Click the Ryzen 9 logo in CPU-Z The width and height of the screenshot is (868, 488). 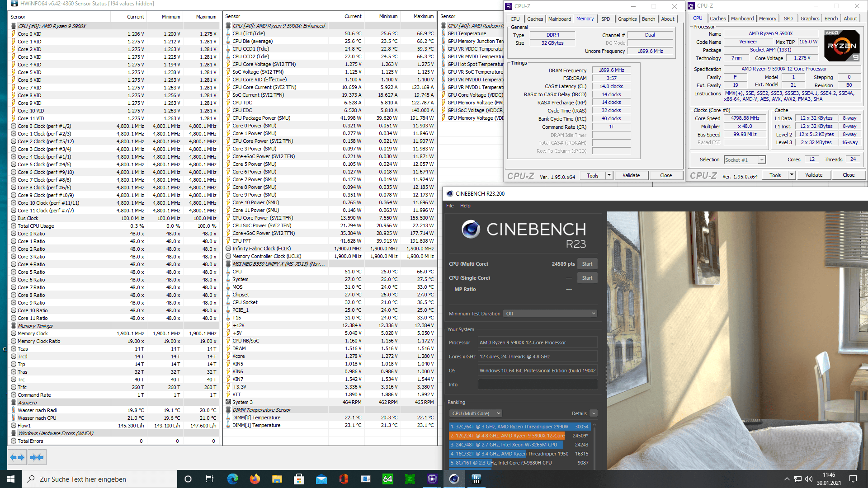(842, 45)
